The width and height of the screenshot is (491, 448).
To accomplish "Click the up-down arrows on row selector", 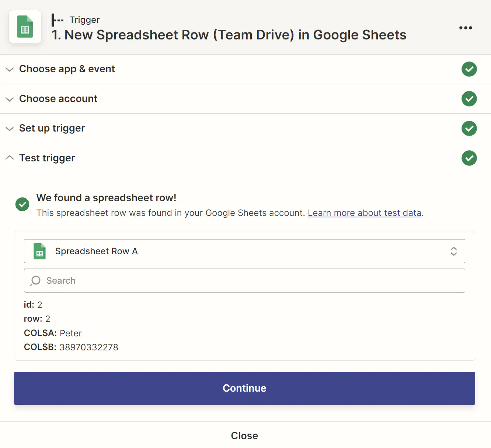I will click(454, 251).
